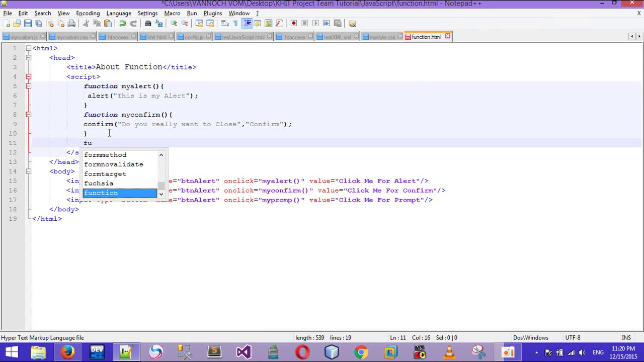Collapse the head fold on line 2
The width and height of the screenshot is (644, 362).
tap(29, 58)
